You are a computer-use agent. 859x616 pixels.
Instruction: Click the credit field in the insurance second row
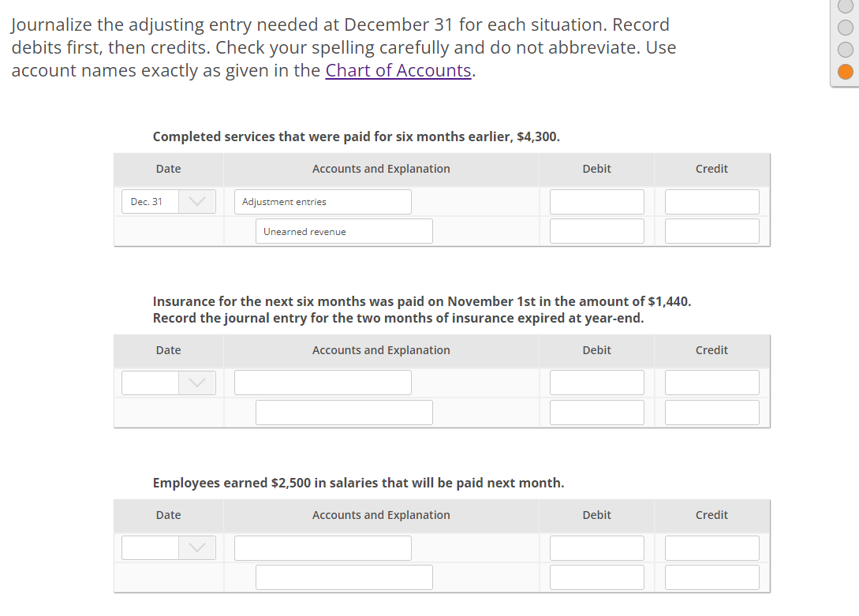click(711, 411)
